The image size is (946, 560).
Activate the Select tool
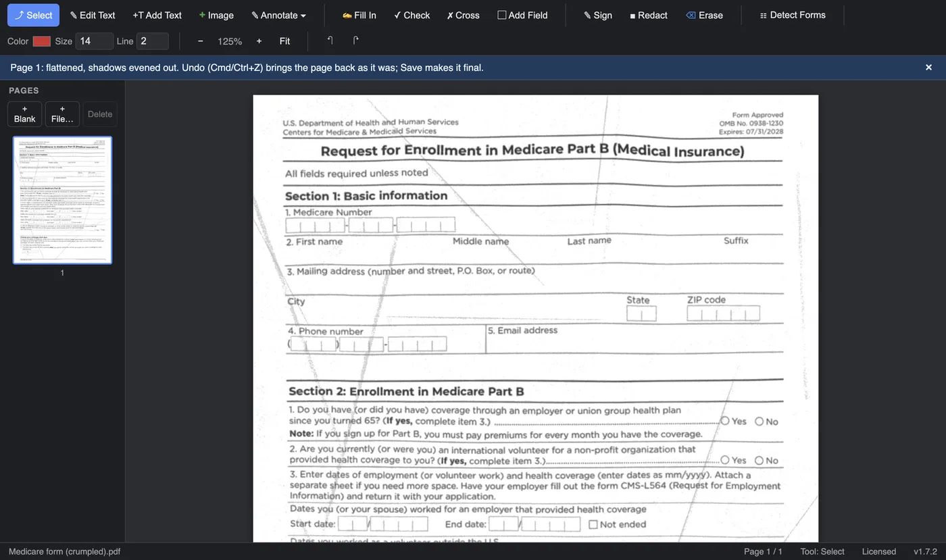point(33,15)
